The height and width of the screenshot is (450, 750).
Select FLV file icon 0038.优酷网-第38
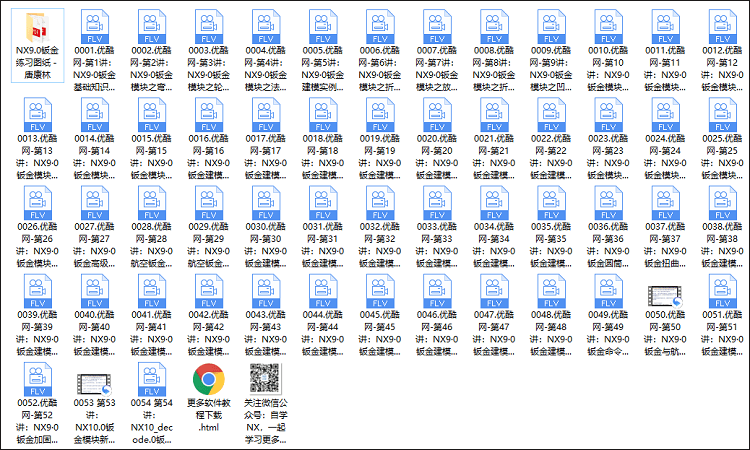[x=722, y=203]
